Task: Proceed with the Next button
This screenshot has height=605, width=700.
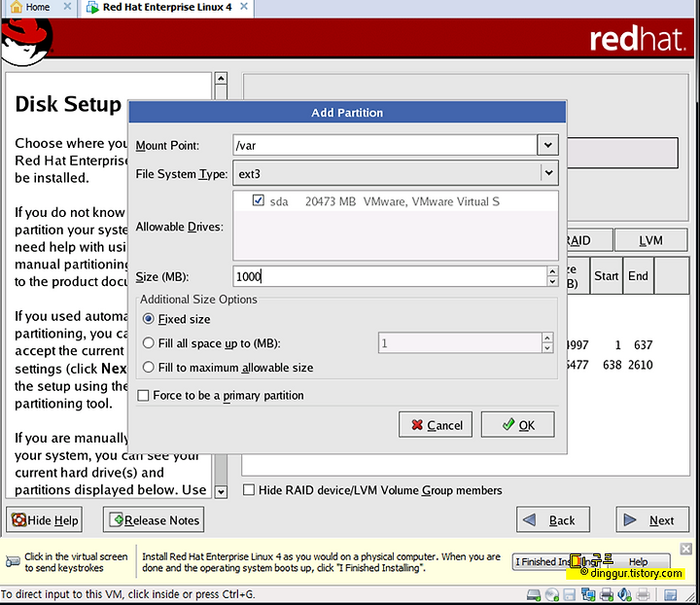Action: pyautogui.click(x=652, y=519)
